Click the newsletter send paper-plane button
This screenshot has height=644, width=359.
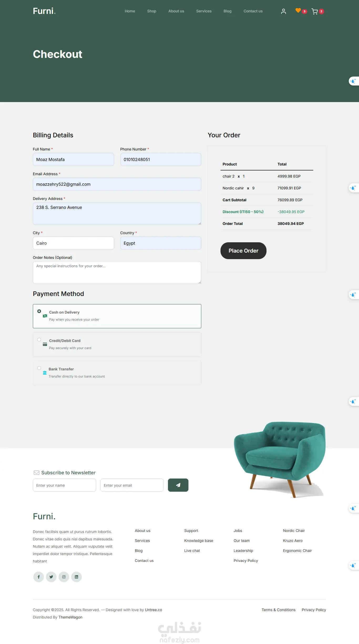(178, 485)
